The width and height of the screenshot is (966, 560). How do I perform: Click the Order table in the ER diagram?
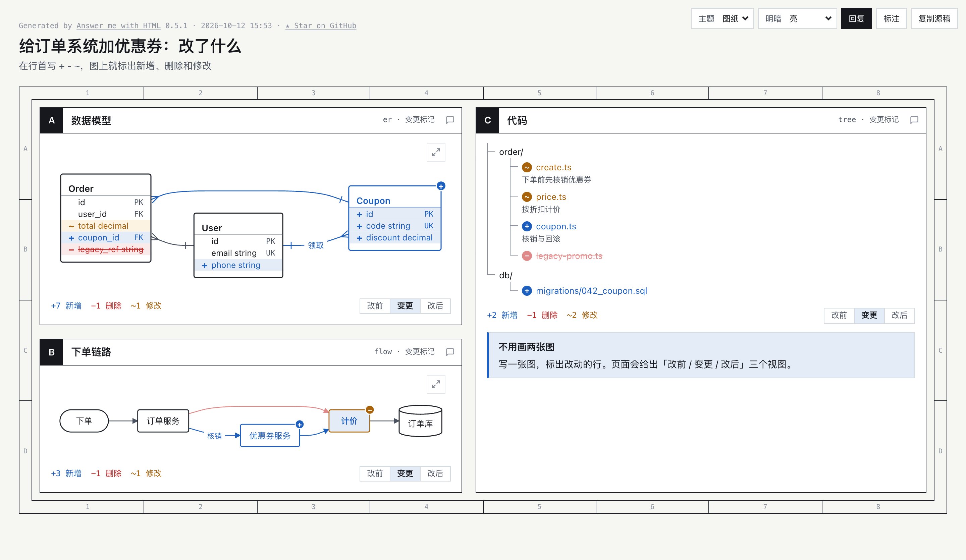(106, 218)
